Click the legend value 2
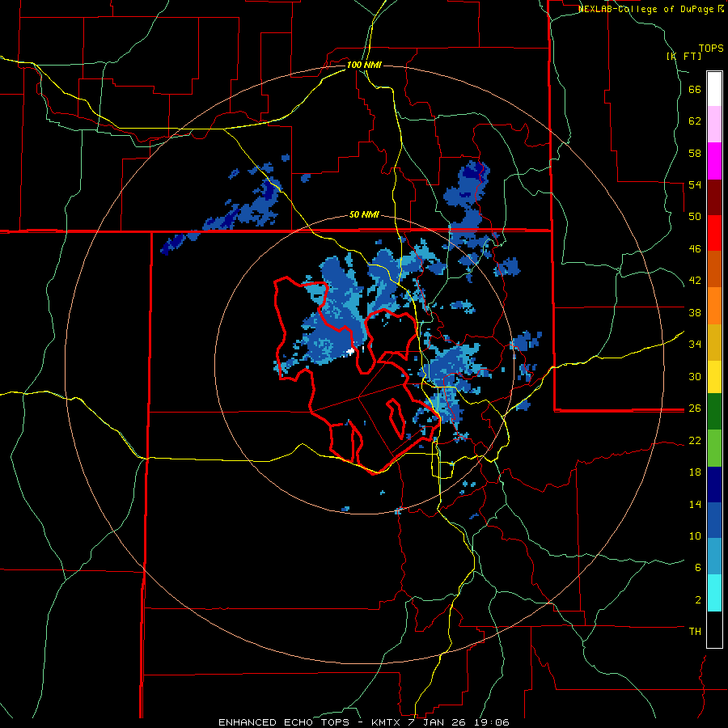The width and height of the screenshot is (728, 728). click(698, 600)
